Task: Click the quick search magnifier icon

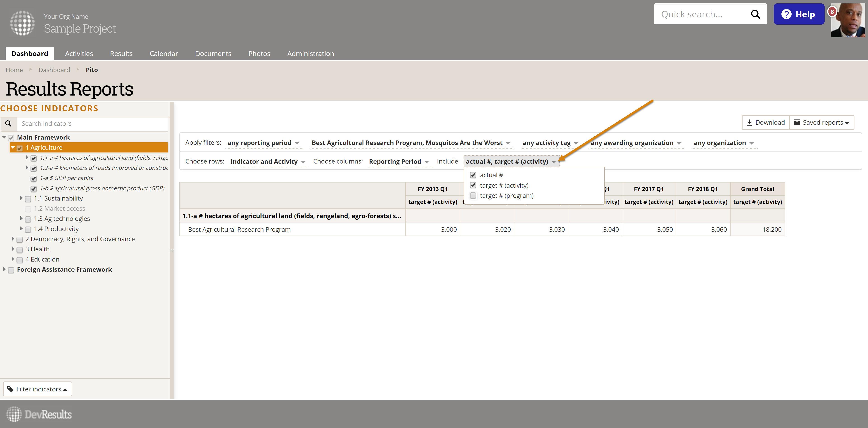Action: click(x=755, y=14)
